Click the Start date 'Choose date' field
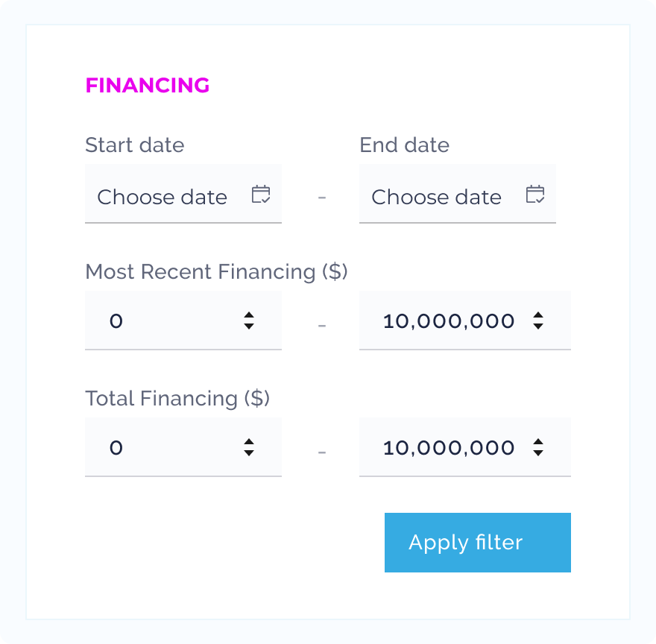656x644 pixels. [163, 197]
